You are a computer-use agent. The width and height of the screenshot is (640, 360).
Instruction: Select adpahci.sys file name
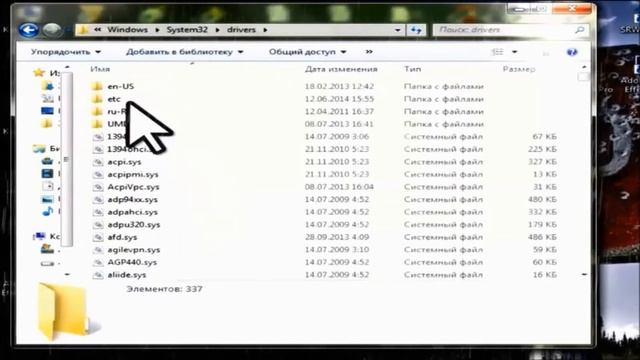[133, 212]
